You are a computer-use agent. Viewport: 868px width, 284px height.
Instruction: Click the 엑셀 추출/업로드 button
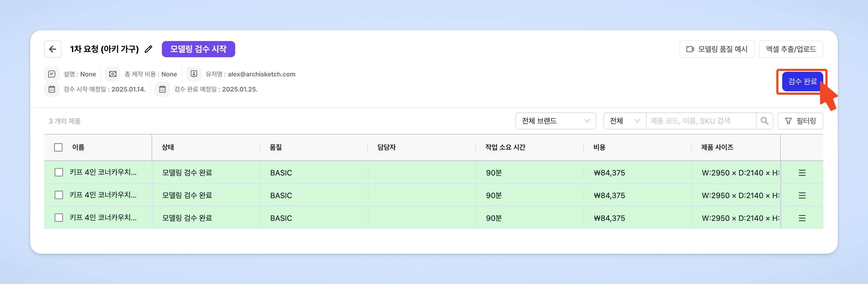pyautogui.click(x=791, y=49)
